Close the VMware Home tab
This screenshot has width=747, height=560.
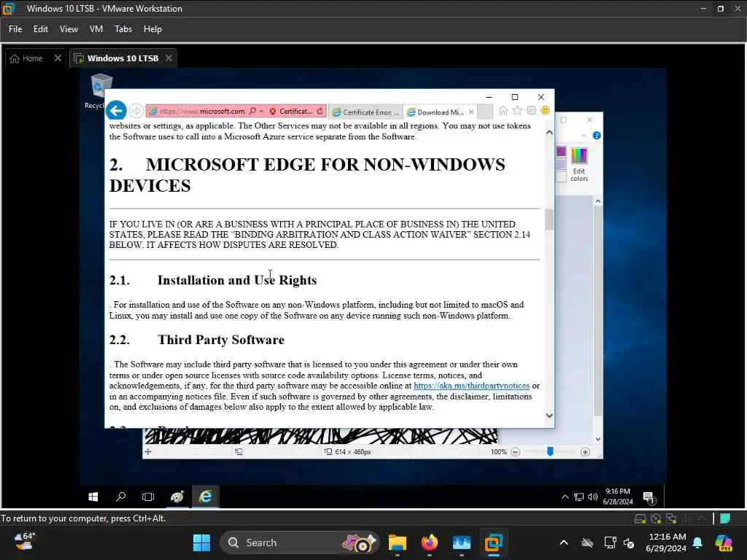tap(58, 58)
